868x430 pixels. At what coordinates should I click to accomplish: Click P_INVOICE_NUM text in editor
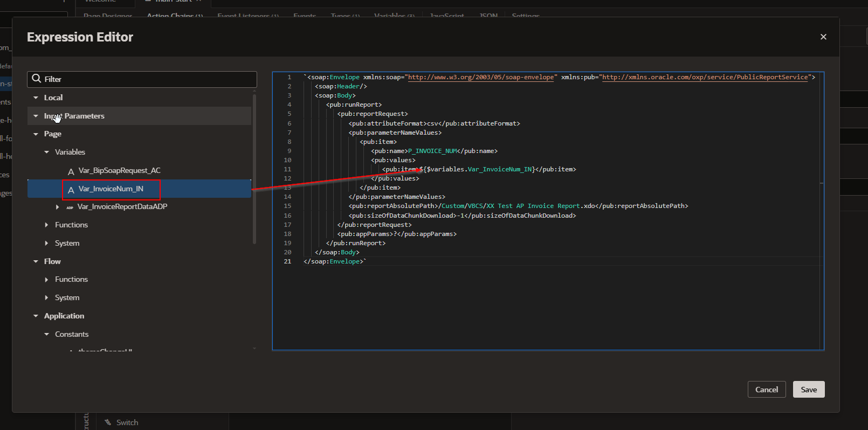tap(433, 151)
